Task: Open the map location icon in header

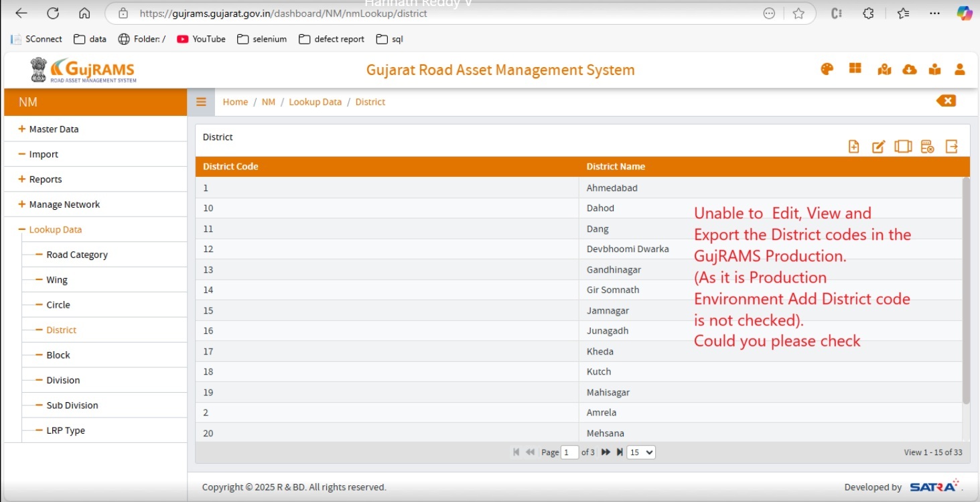Action: tap(884, 70)
